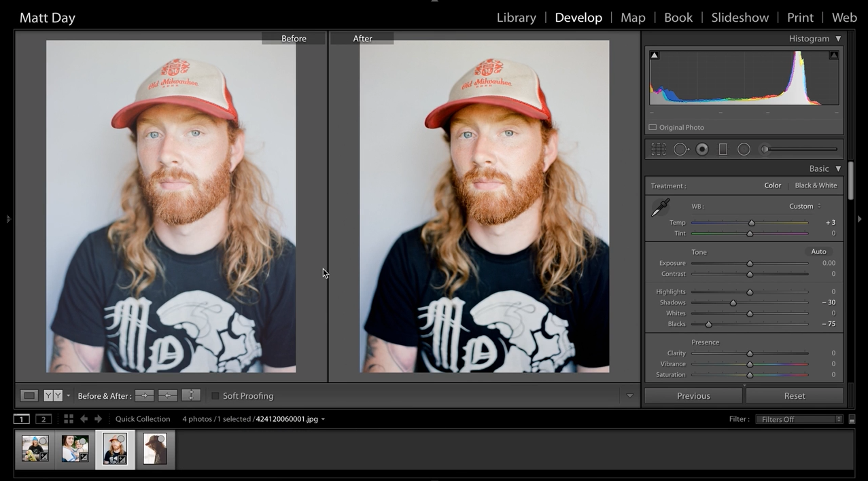Click the Auto tone button
The image size is (868, 481).
pos(818,251)
